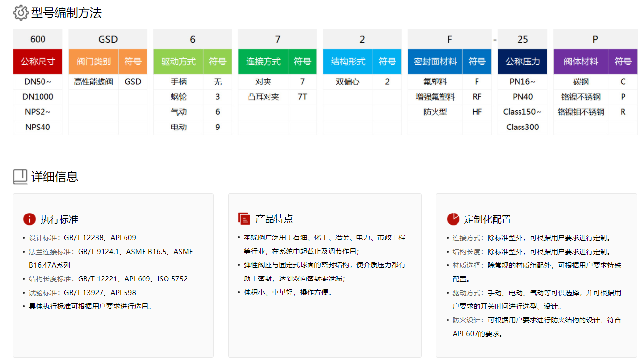644x363 pixels.
Task: Click the red 公称尺寸 header cell
Action: [38, 62]
